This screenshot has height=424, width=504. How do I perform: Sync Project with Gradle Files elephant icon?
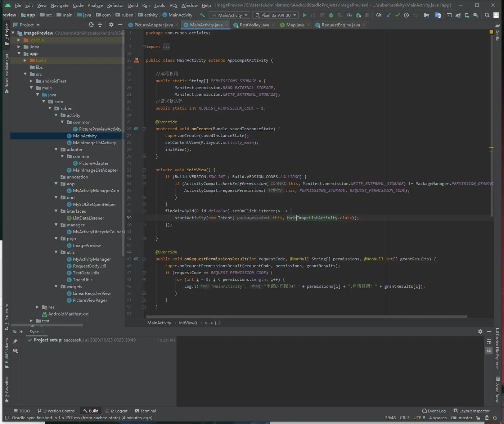(x=458, y=15)
